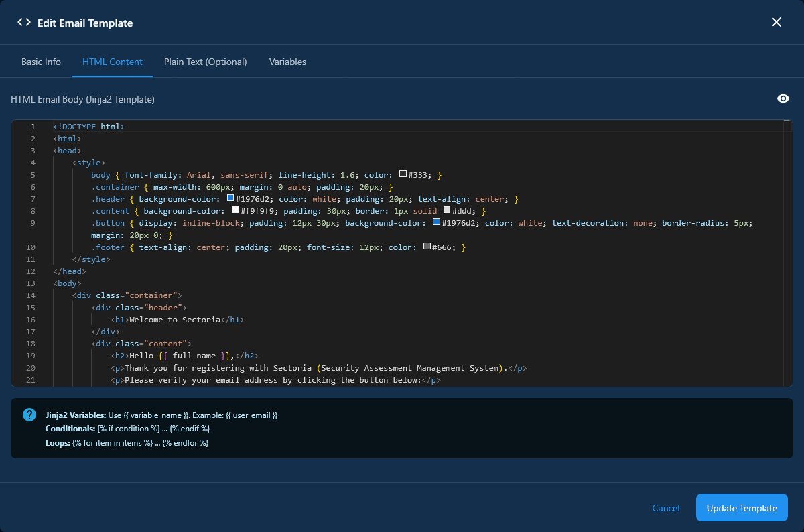Click the "Loops:" hint line
Screen dimensions: 804x532
point(127,442)
